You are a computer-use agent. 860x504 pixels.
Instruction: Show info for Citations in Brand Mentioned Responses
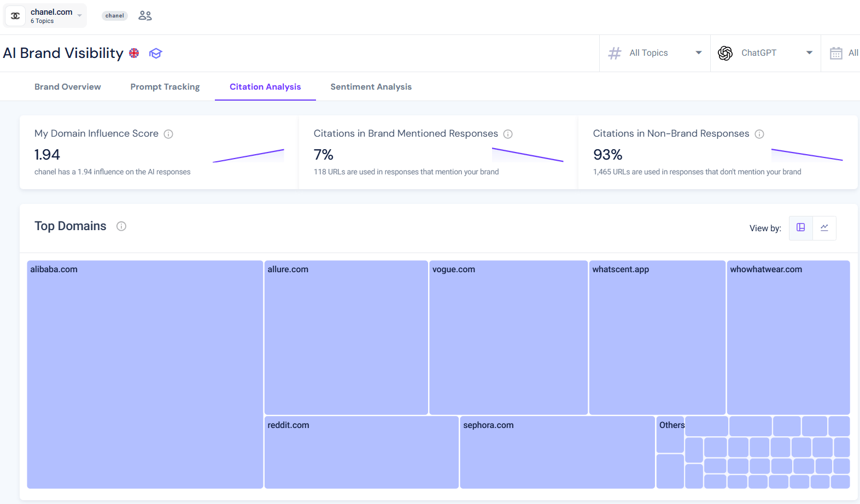(x=508, y=134)
